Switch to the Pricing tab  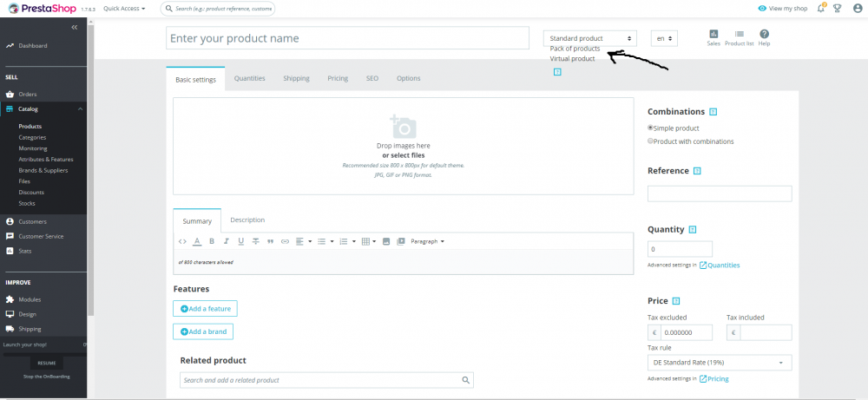(338, 79)
